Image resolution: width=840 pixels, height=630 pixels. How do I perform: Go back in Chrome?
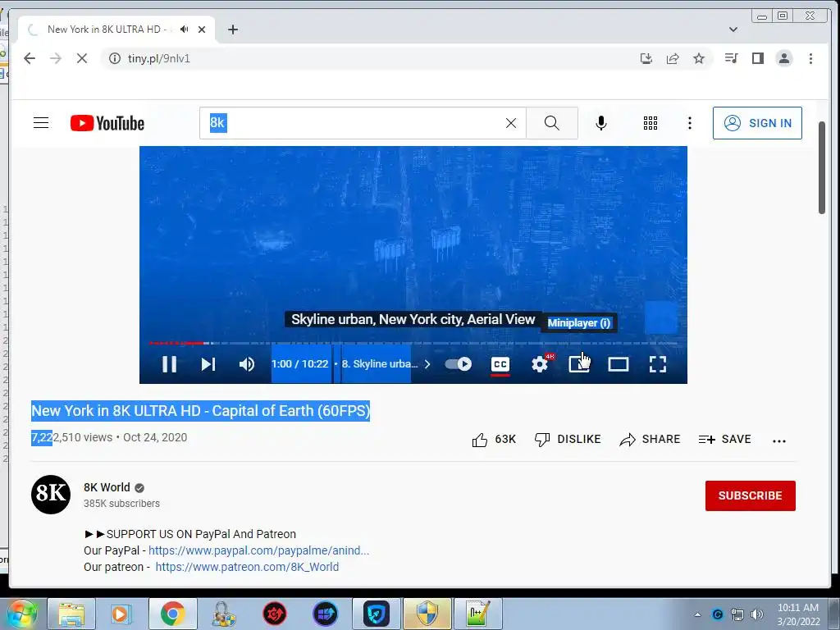(30, 58)
